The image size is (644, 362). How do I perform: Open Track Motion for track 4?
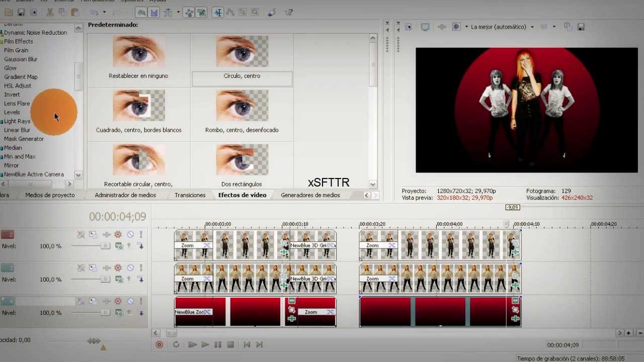pyautogui.click(x=93, y=301)
